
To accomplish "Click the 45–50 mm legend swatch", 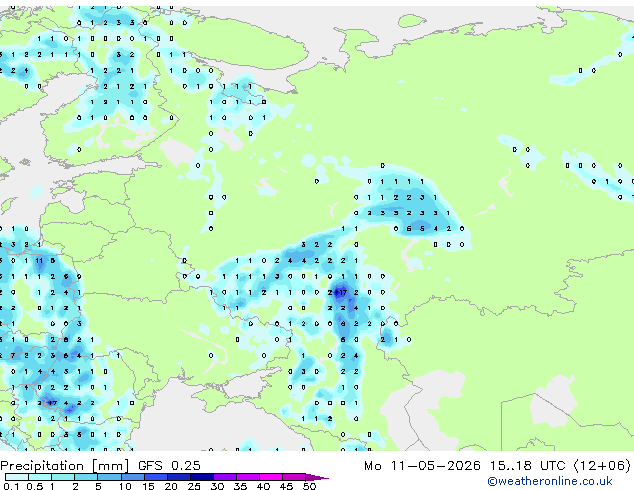I will point(294,477).
